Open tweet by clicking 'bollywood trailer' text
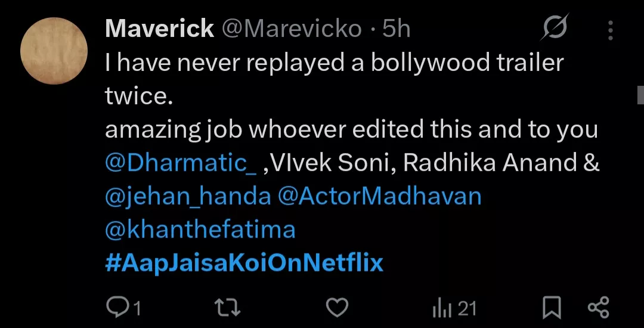644x328 pixels. [467, 63]
